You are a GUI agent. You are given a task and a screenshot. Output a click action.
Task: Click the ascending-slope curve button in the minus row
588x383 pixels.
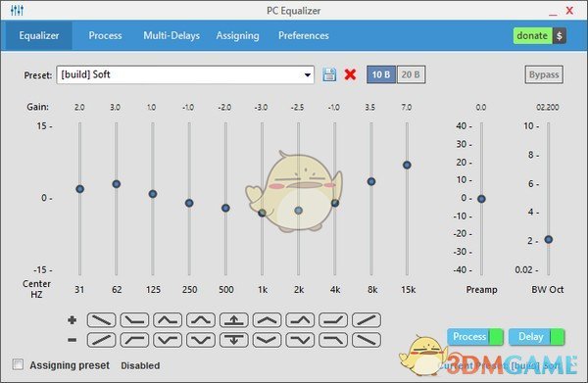[101, 340]
